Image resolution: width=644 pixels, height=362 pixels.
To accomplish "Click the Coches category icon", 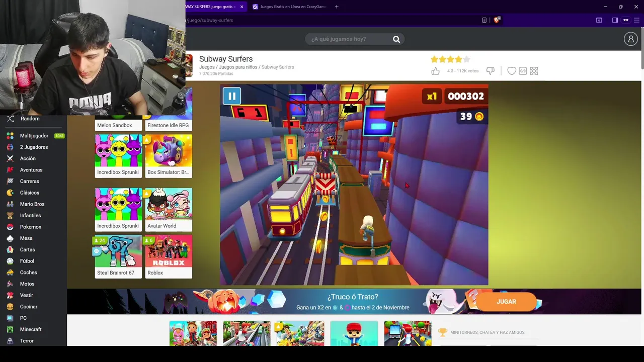I will pyautogui.click(x=10, y=273).
